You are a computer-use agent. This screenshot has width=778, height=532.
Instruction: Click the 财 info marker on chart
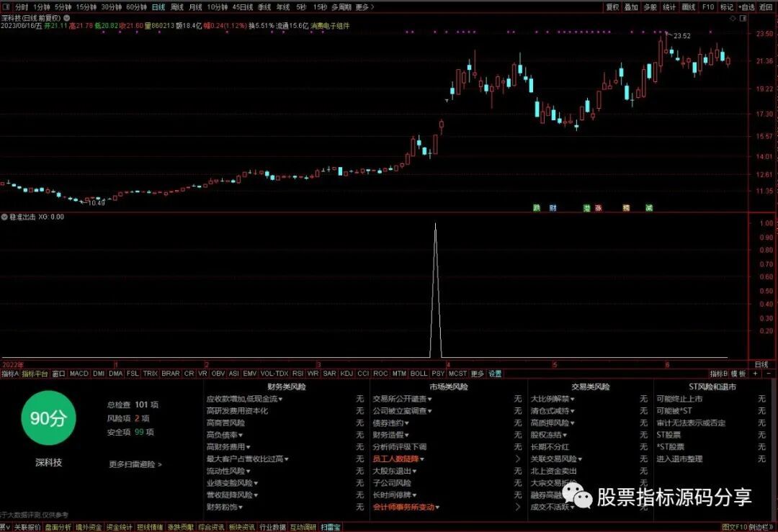point(553,208)
